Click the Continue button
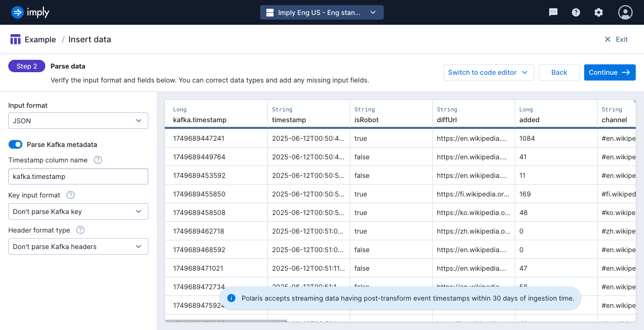This screenshot has height=330, width=644. pyautogui.click(x=609, y=72)
